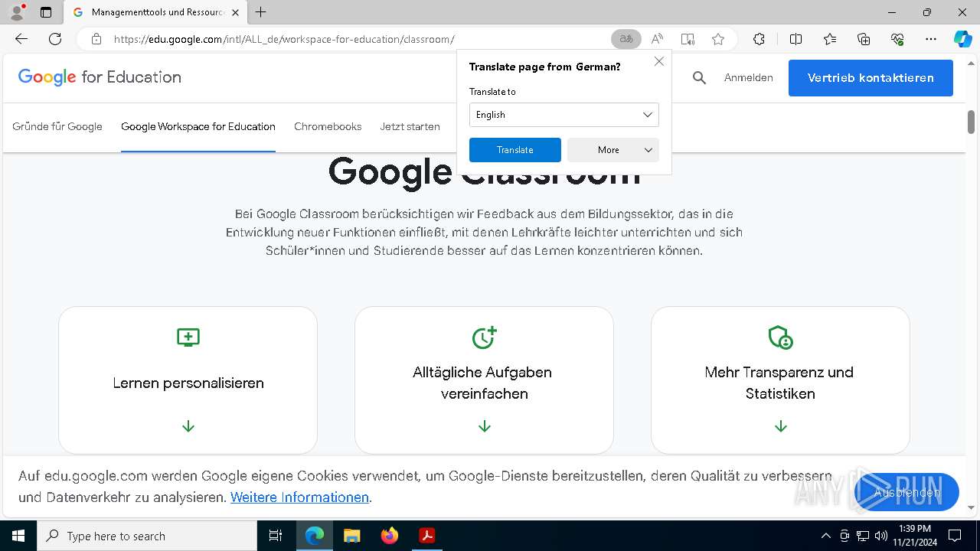Launch Firefox from taskbar

pos(390,536)
